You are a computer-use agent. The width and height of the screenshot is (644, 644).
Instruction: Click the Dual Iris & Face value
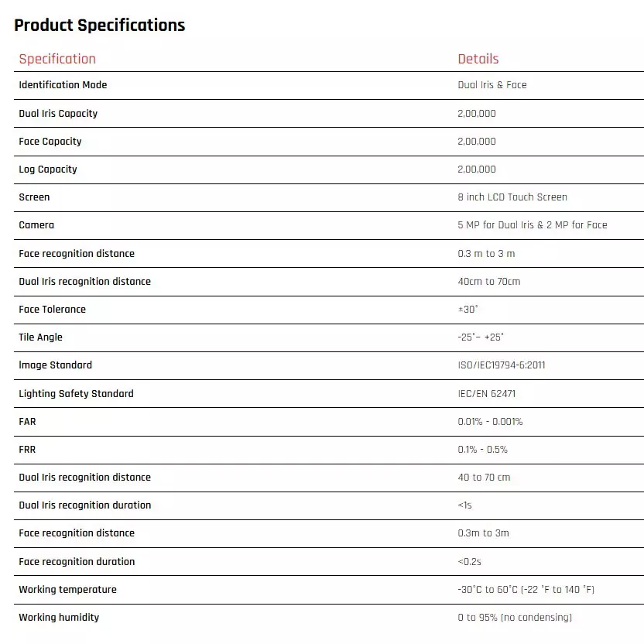492,85
